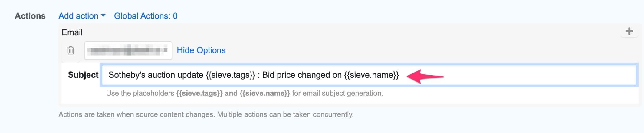Click the bold Subject label
The width and height of the screenshot is (644, 133).
click(83, 75)
